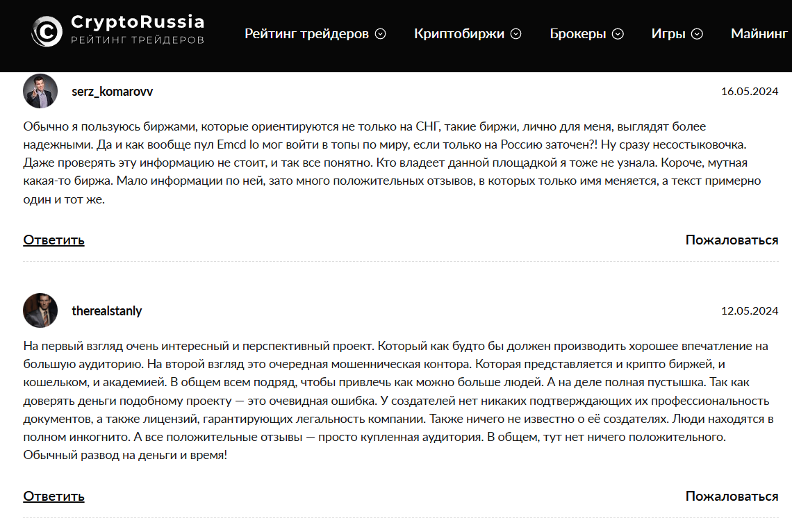This screenshot has height=532, width=792.
Task: Expand the chevron next to Игры
Action: click(x=697, y=34)
